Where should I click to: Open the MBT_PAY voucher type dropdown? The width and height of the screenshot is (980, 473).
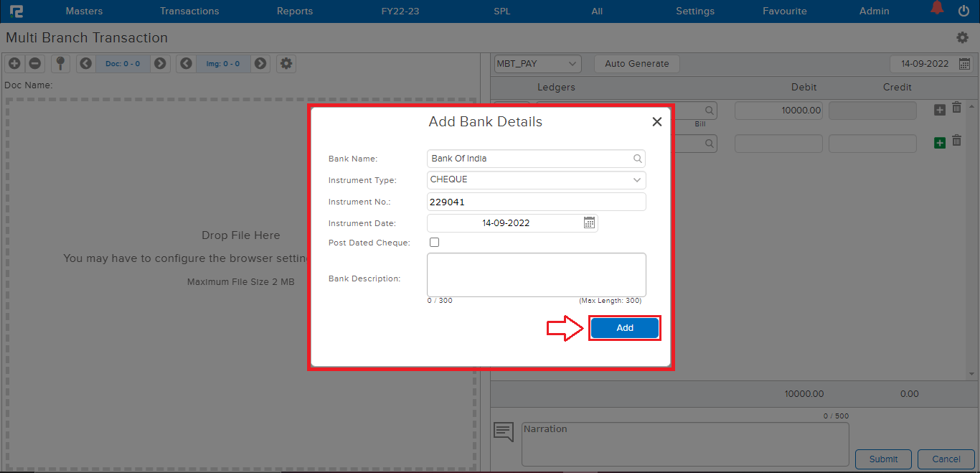point(537,64)
